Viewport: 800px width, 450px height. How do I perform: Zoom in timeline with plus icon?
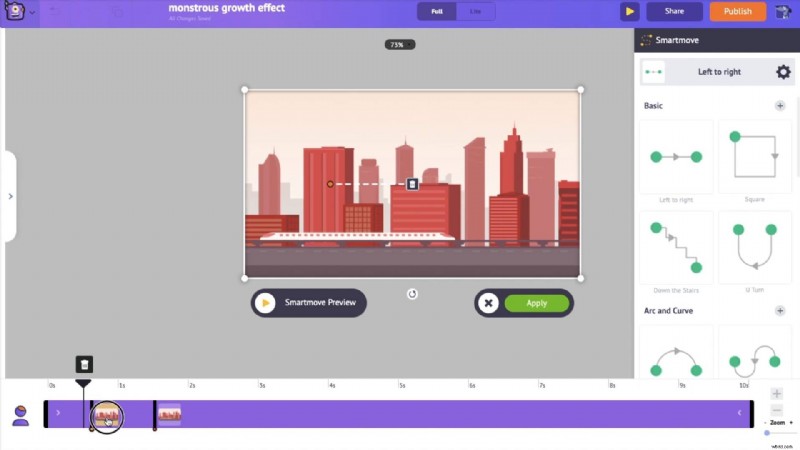(x=777, y=393)
